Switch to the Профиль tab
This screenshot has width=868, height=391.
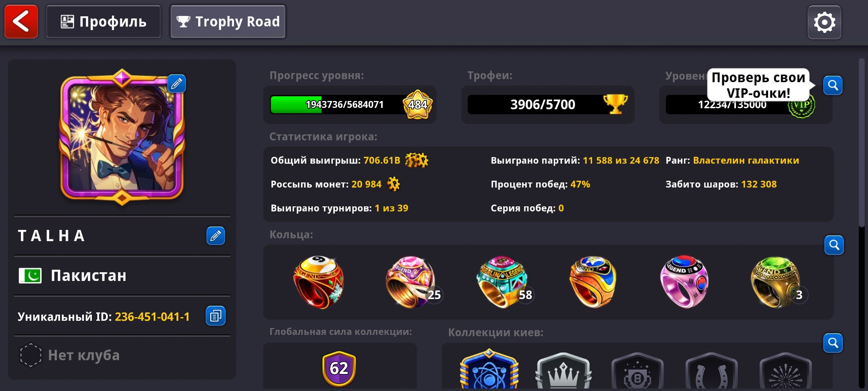pos(103,22)
